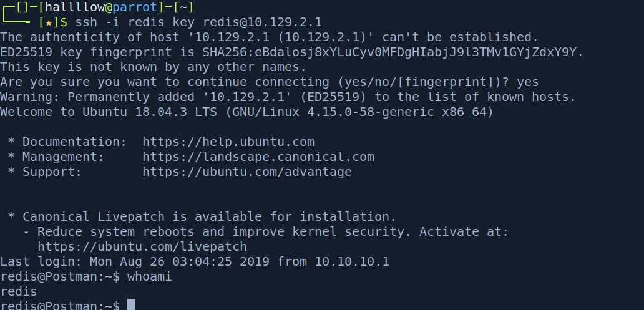Click the typed 'yes' answer text

[528, 82]
